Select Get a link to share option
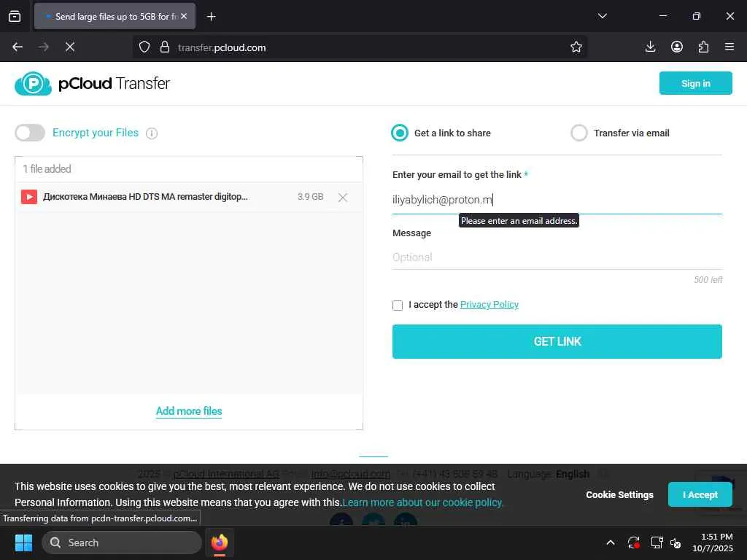747x560 pixels. point(399,133)
